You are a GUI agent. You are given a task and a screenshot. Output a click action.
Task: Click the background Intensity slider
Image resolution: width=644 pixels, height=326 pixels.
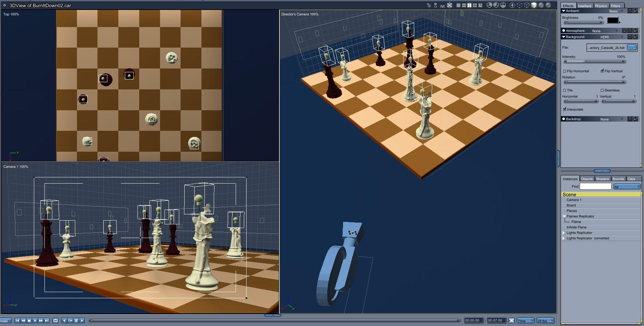point(594,62)
